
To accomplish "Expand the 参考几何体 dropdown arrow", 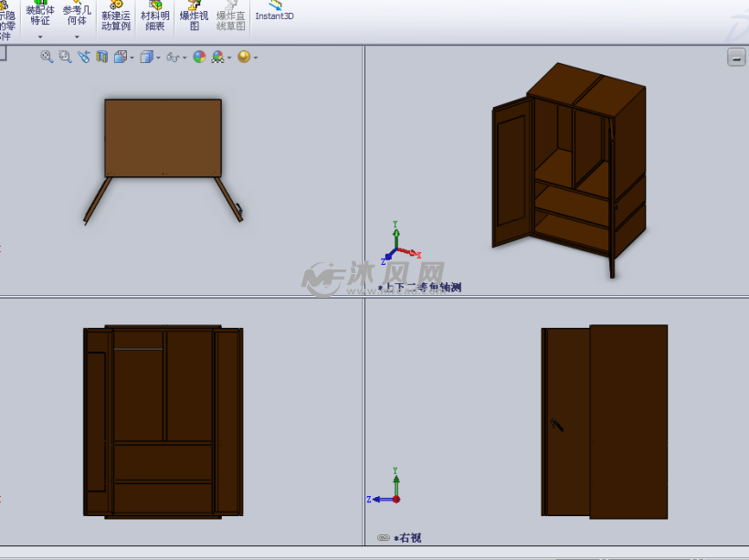I will pyautogui.click(x=75, y=38).
